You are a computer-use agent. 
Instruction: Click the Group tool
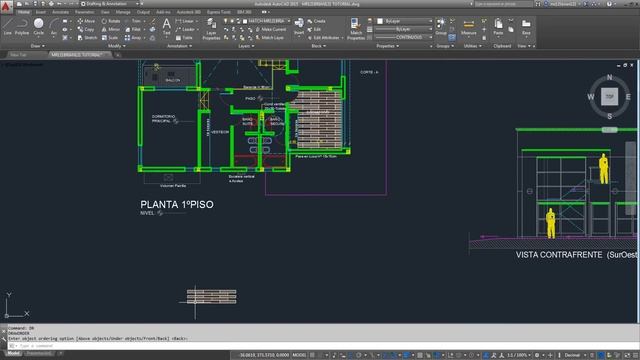point(441,27)
